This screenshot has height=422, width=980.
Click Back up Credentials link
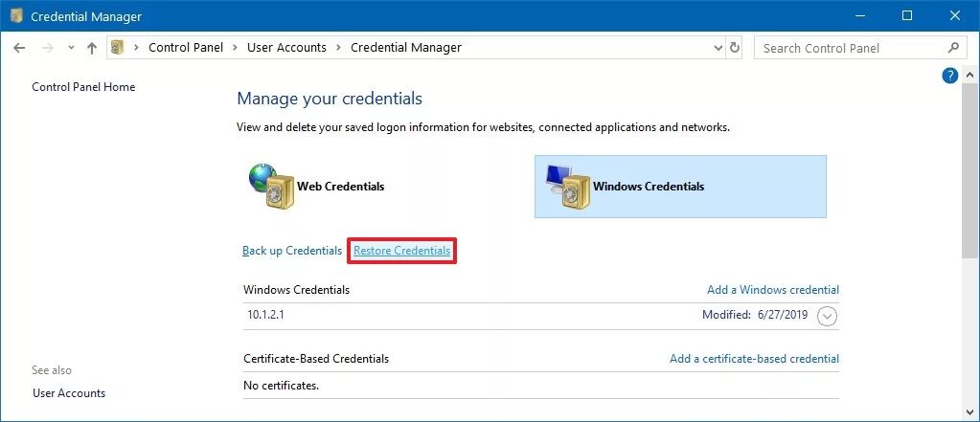coord(292,251)
